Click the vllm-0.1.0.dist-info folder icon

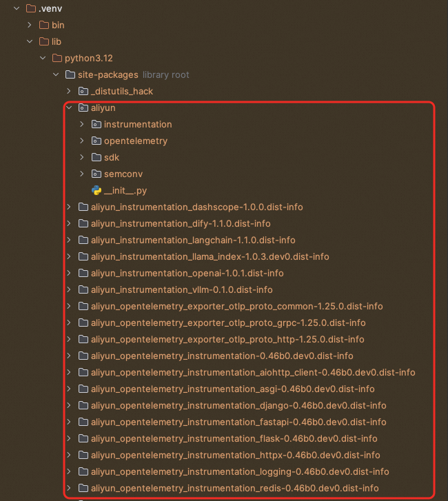point(83,290)
